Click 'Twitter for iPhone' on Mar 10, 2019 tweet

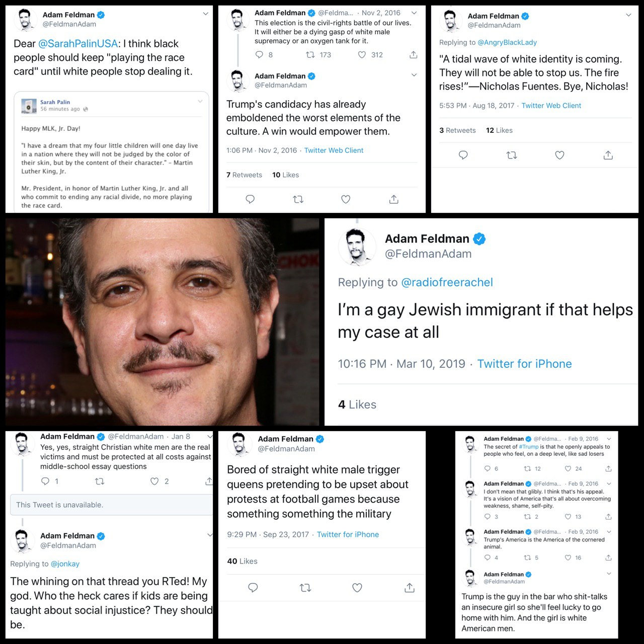[524, 364]
